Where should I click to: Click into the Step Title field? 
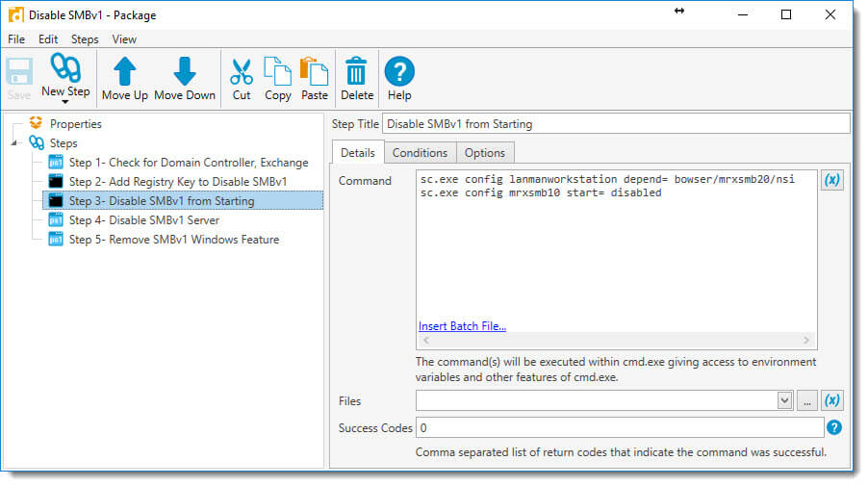tap(616, 123)
